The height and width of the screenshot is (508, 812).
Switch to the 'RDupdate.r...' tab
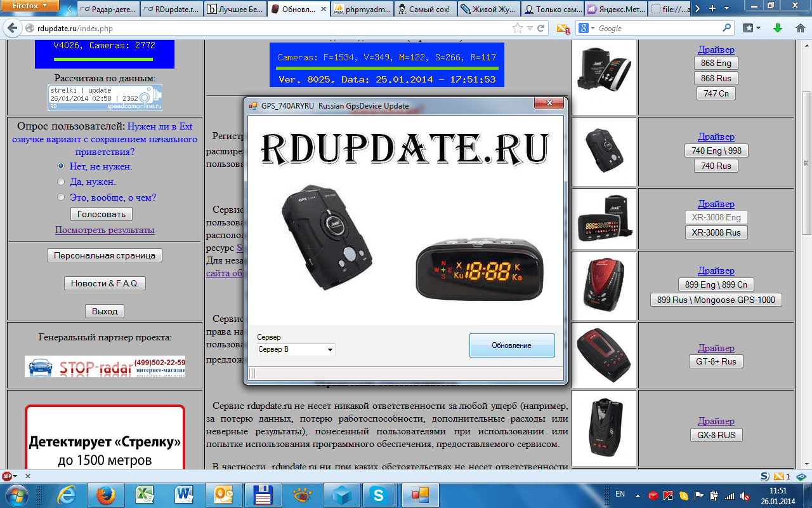[173, 10]
